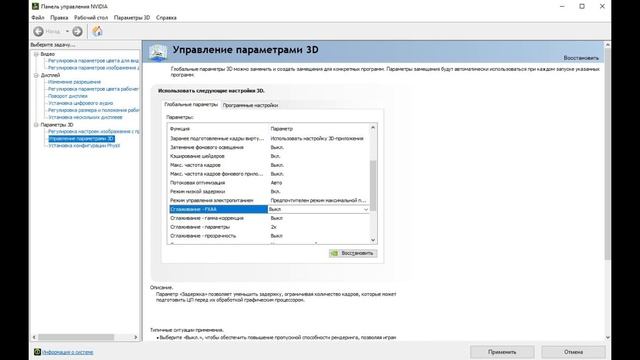This screenshot has width=640, height=360.
Task: Collapse the Параметры 3D tree node
Action: coord(36,124)
